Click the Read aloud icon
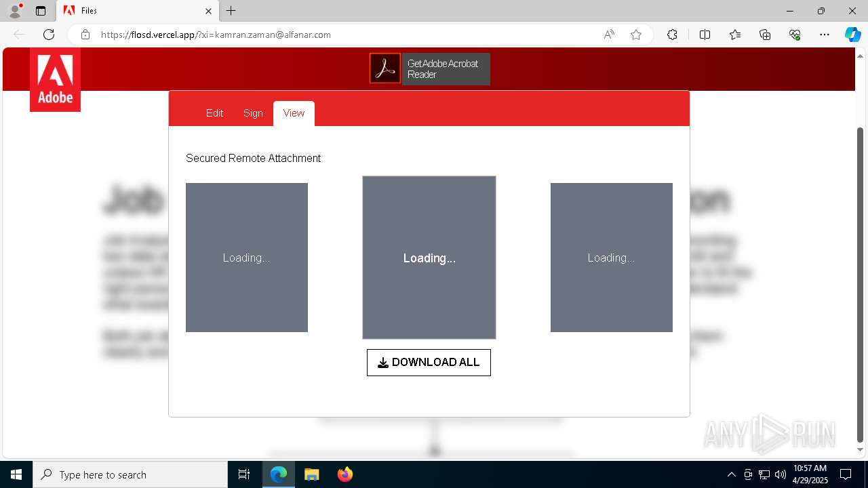The image size is (868, 488). [609, 35]
